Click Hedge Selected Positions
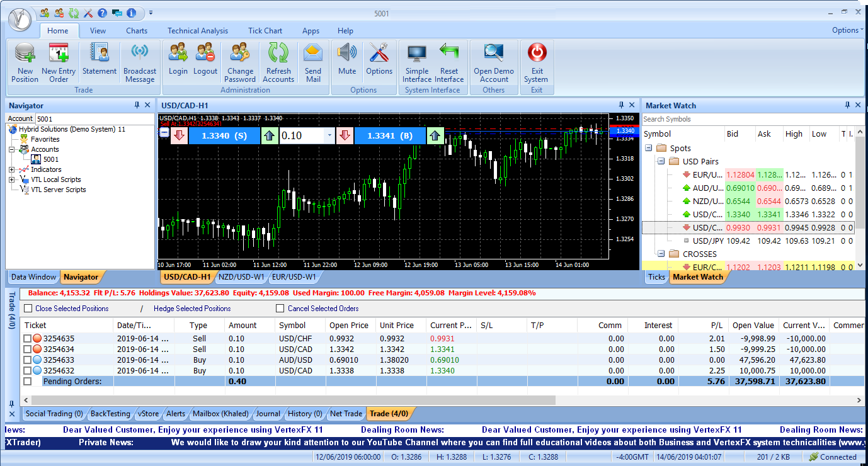Image resolution: width=868 pixels, height=466 pixels. tap(192, 309)
